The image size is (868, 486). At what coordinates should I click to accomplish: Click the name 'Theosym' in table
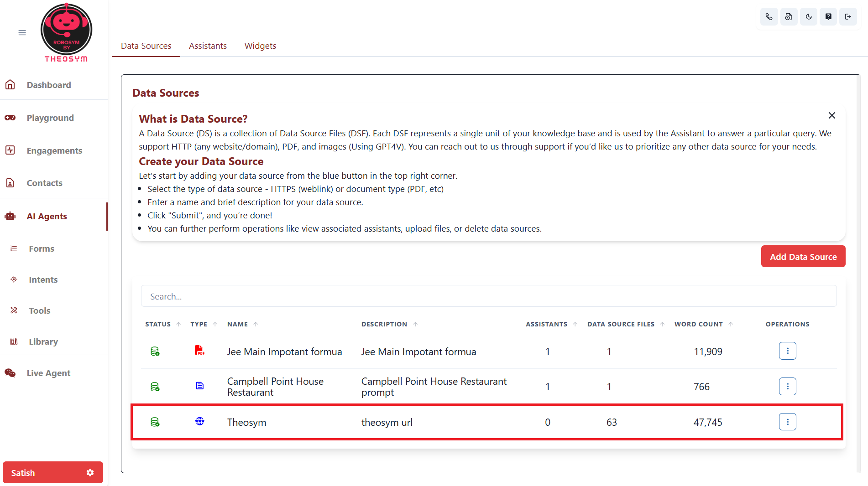pos(246,422)
